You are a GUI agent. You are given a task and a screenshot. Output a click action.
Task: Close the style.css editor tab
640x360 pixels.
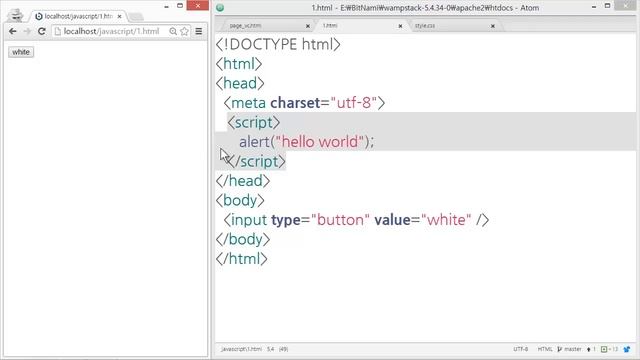tap(493, 26)
